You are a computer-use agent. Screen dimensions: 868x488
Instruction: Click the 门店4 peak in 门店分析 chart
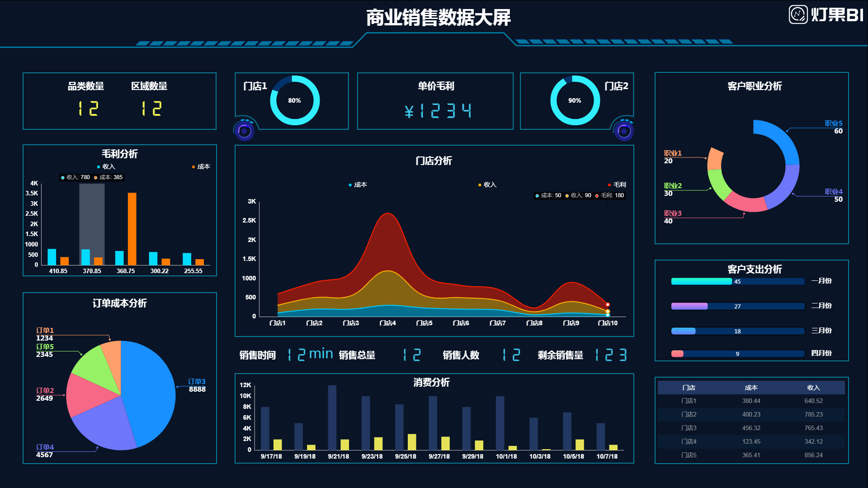(x=388, y=213)
